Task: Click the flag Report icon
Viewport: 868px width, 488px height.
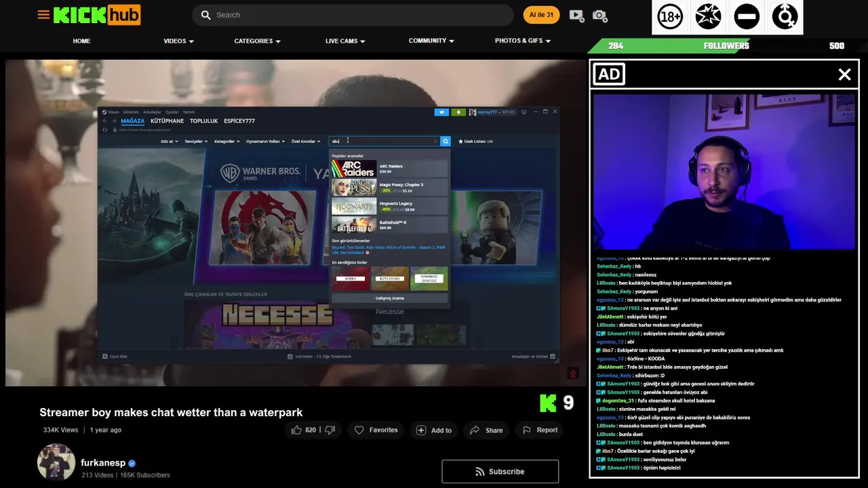Action: point(527,430)
